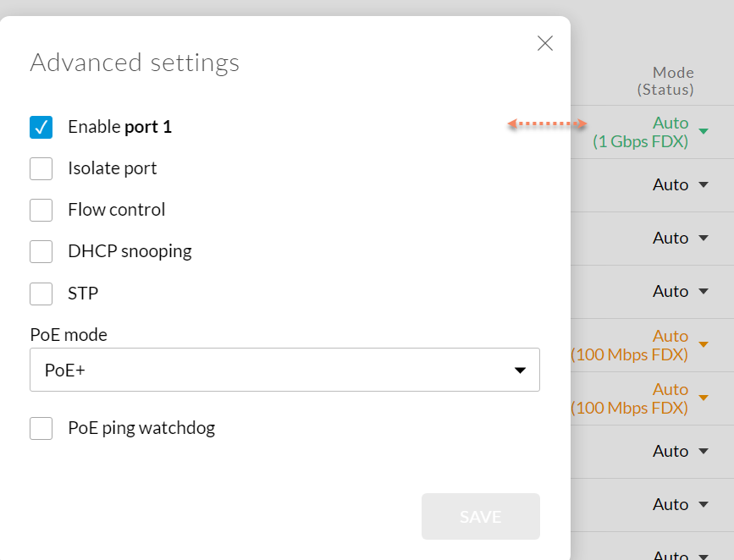Uncheck the Enable port 1 checkbox
This screenshot has width=734, height=560.
click(41, 127)
